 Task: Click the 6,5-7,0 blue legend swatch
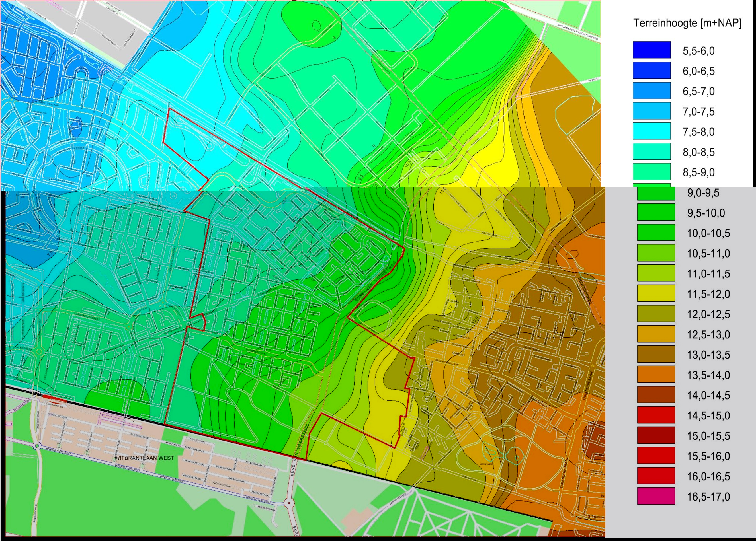[652, 90]
